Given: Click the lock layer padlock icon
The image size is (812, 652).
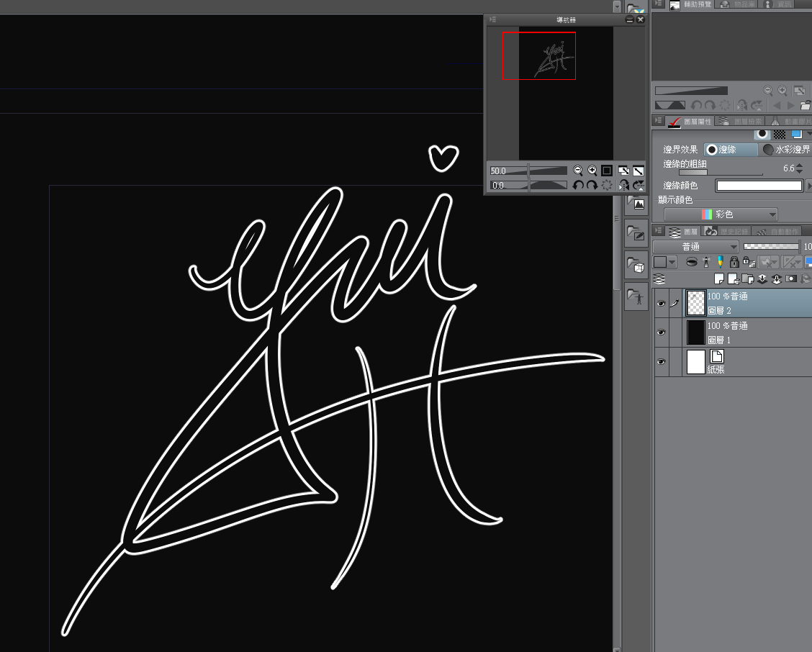Looking at the screenshot, I should (734, 262).
